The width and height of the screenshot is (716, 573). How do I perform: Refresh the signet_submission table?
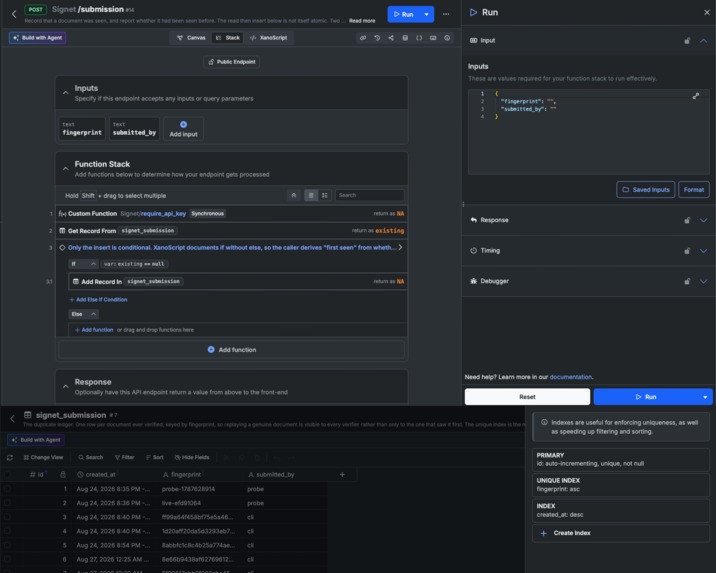10,457
